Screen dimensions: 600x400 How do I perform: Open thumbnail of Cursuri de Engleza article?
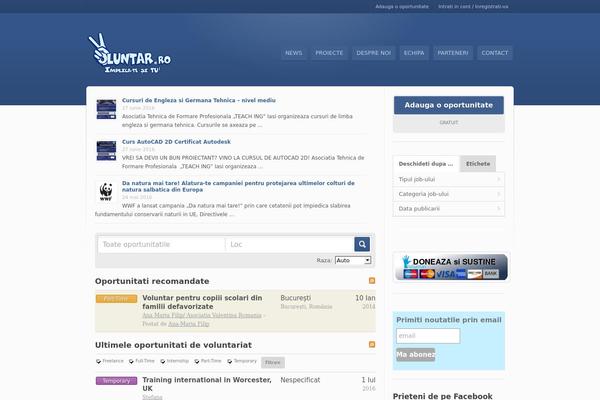coord(106,109)
